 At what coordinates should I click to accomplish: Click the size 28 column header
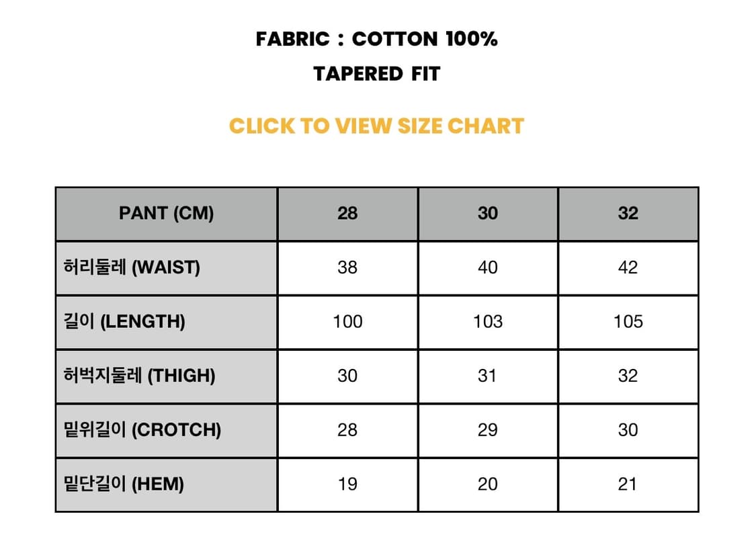tap(347, 214)
